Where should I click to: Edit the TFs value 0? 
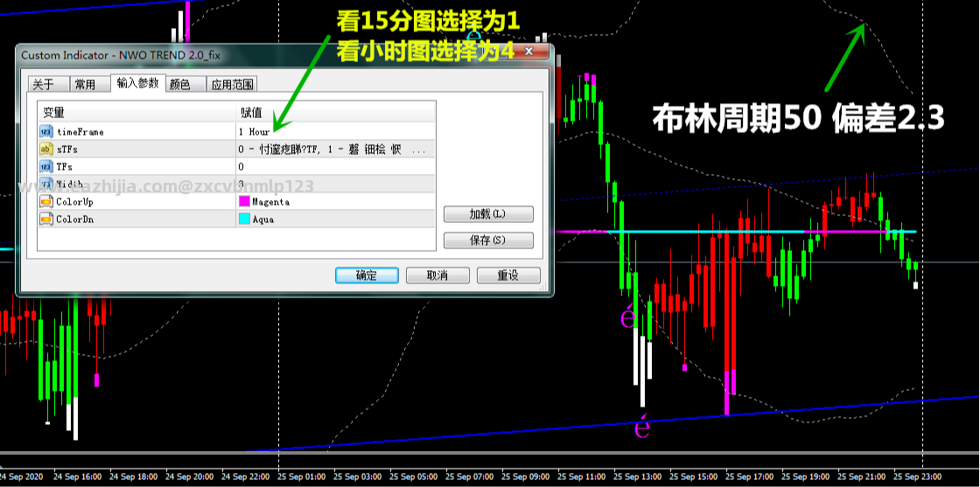pos(335,167)
